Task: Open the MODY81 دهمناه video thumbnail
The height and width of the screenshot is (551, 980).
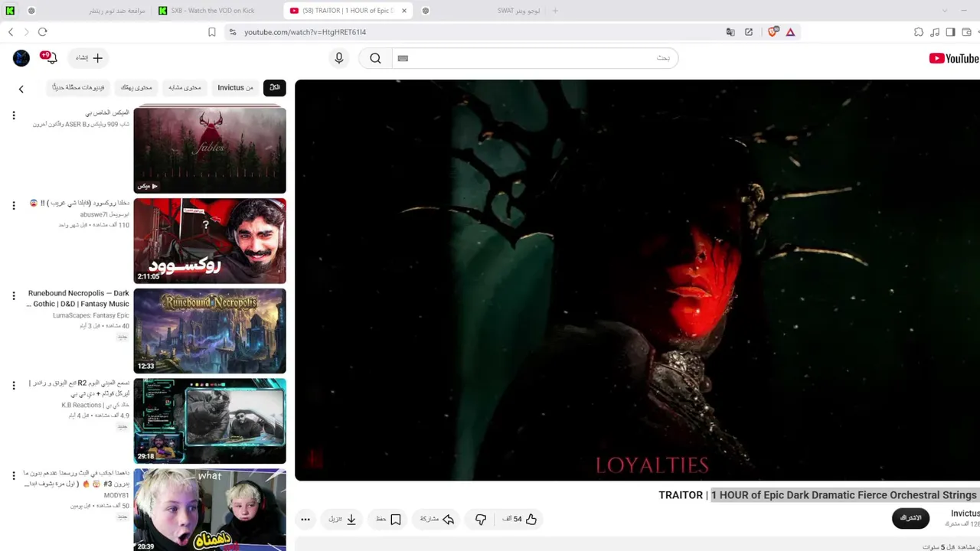Action: (x=210, y=510)
